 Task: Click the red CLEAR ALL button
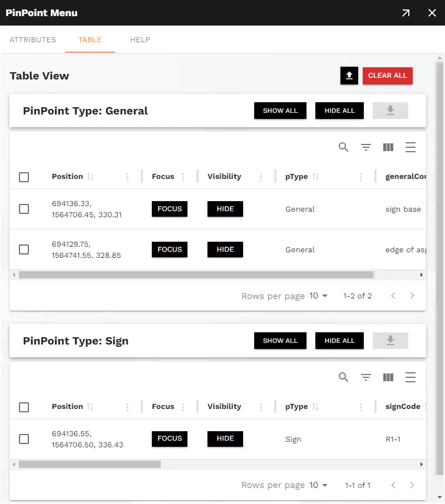pos(387,76)
